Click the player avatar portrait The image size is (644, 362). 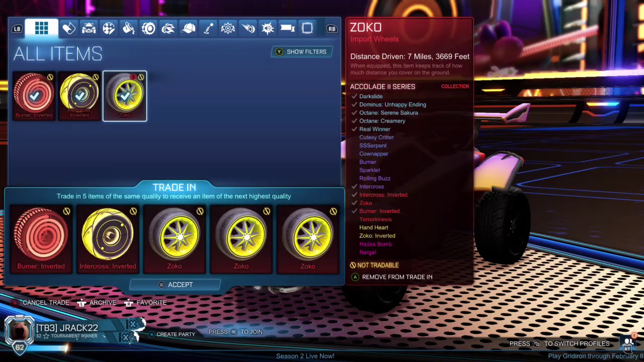pos(20,331)
